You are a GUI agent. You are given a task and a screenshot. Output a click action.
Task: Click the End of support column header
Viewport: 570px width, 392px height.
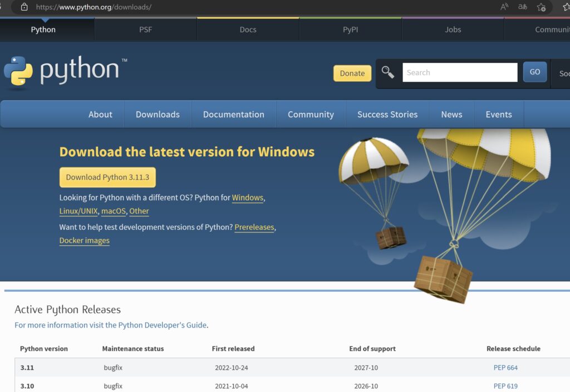pyautogui.click(x=372, y=349)
